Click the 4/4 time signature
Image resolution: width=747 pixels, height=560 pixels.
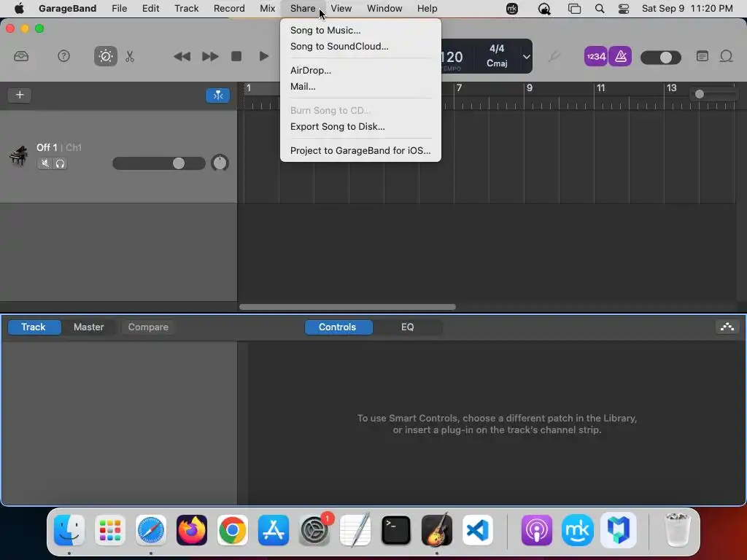click(x=497, y=49)
